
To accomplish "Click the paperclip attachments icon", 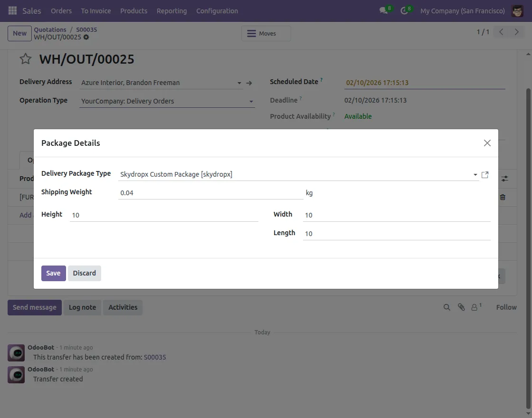I will (461, 307).
